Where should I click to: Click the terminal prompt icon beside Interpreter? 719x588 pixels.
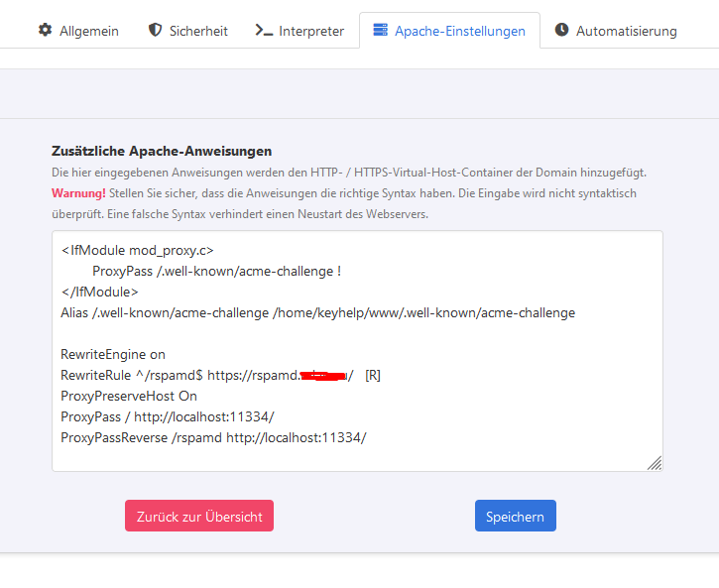(264, 31)
